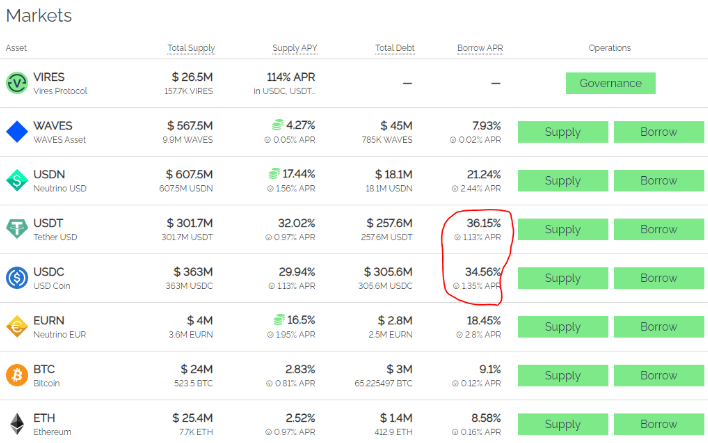Click the EURN Neutrino EUR icon
Image resolution: width=708 pixels, height=443 pixels.
17,326
